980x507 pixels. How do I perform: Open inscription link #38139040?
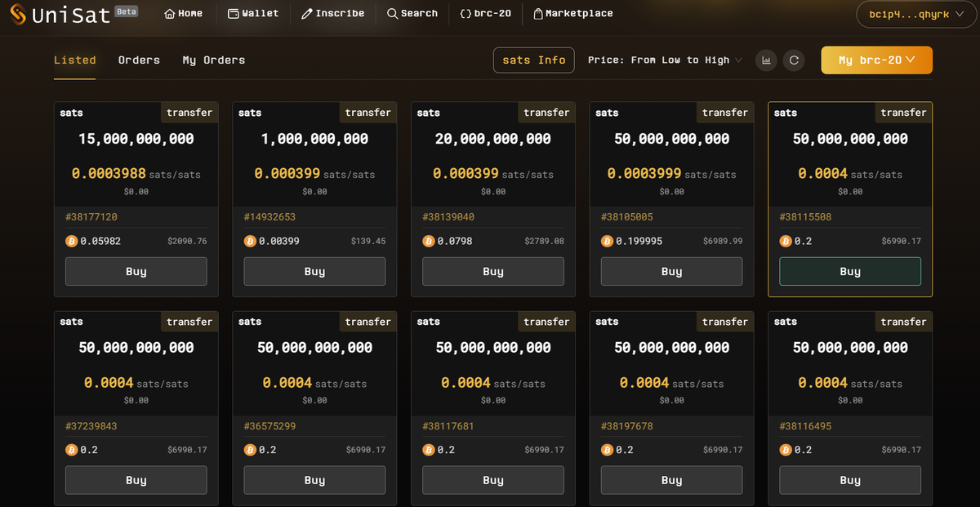click(x=448, y=217)
